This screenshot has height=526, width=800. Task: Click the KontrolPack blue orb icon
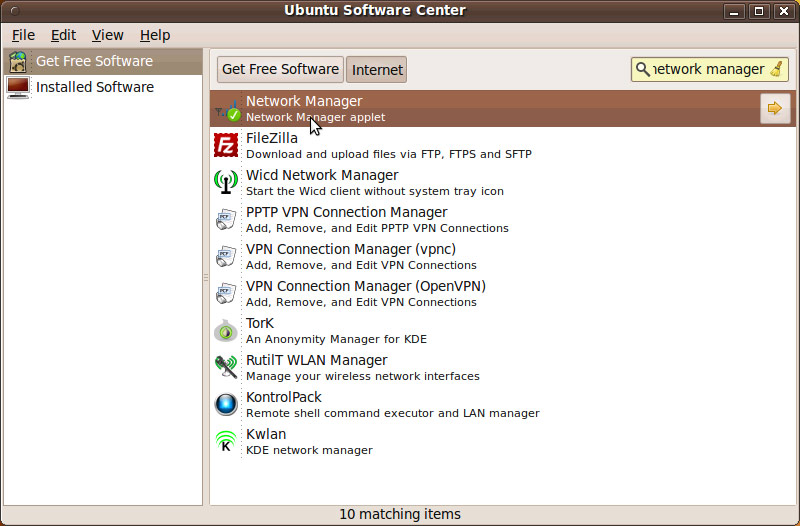pos(226,405)
